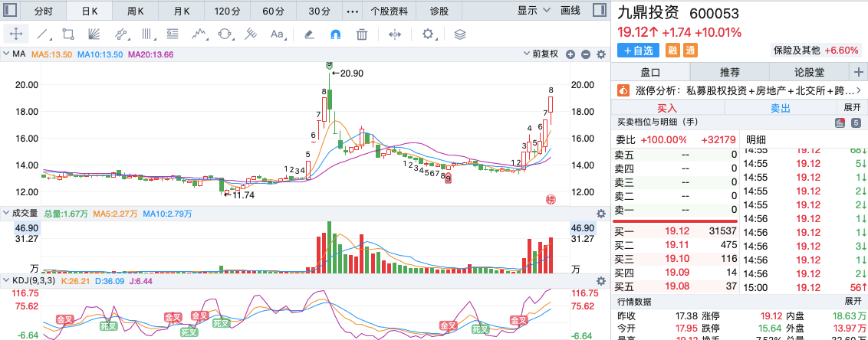The height and width of the screenshot is (340, 868).
Task: Open KDJ indicator settings gear
Action: [600, 281]
